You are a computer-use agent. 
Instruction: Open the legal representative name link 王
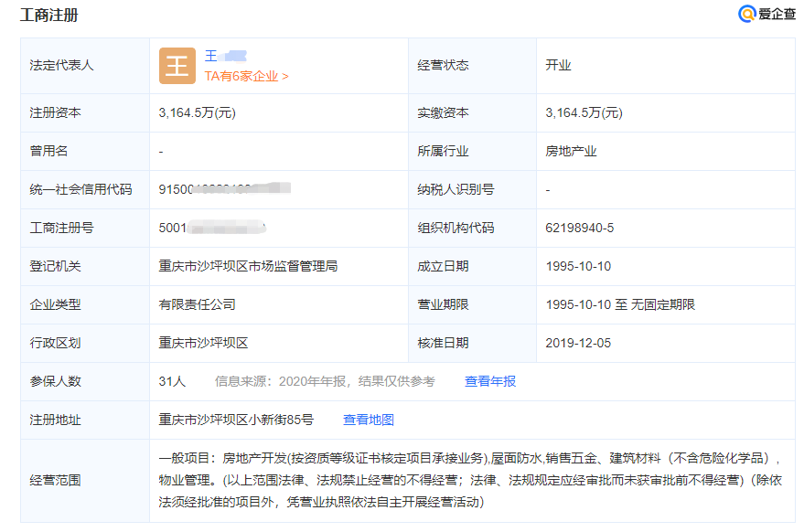coord(226,56)
